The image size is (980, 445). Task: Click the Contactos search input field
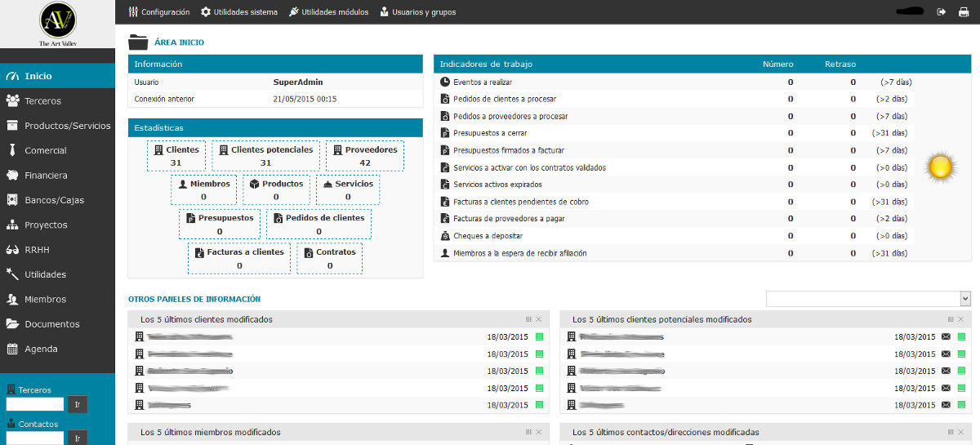coord(35,438)
